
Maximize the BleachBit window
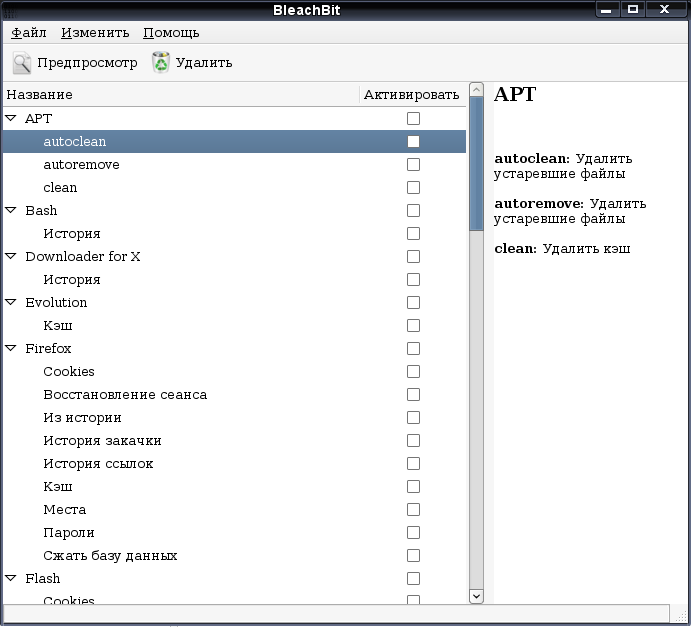[x=633, y=9]
